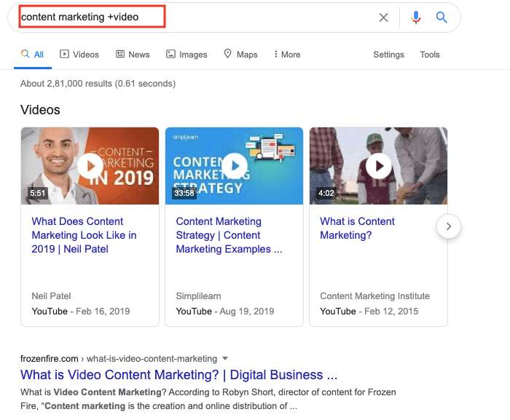The height and width of the screenshot is (420, 510).
Task: Click the YouTube - Feb 16, 2019 source line
Action: click(81, 311)
